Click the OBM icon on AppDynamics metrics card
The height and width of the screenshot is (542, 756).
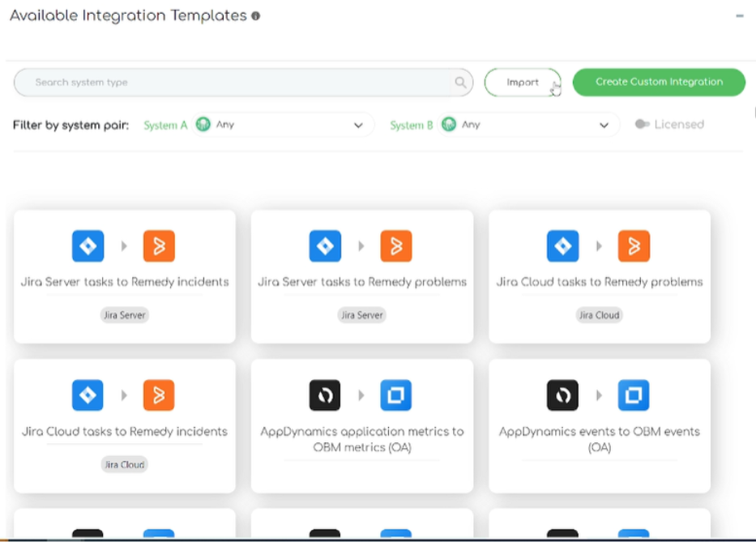coord(396,395)
